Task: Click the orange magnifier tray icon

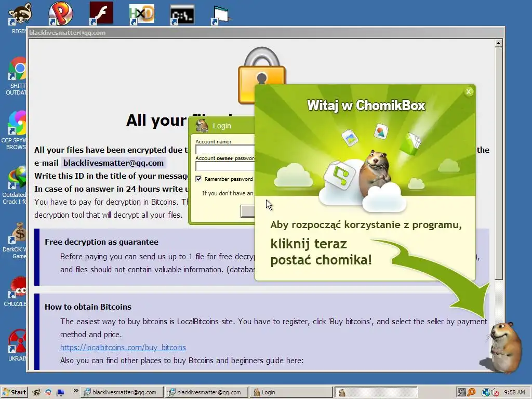Action: click(x=471, y=393)
